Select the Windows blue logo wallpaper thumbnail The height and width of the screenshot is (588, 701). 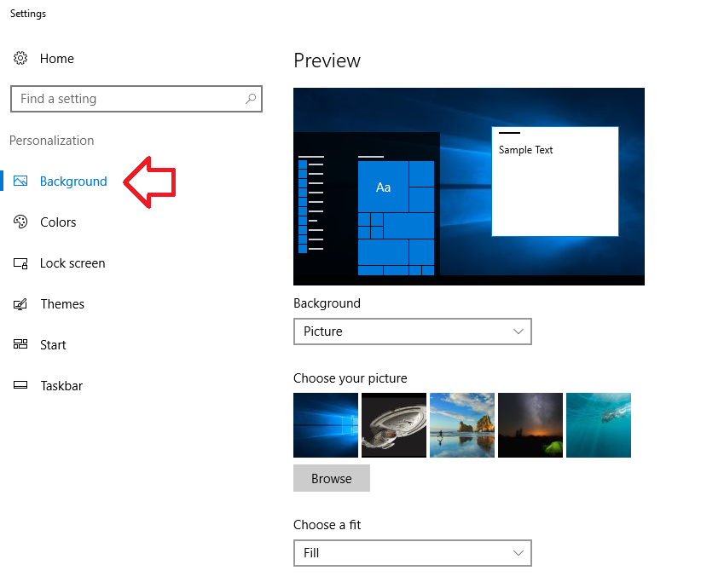click(x=326, y=425)
